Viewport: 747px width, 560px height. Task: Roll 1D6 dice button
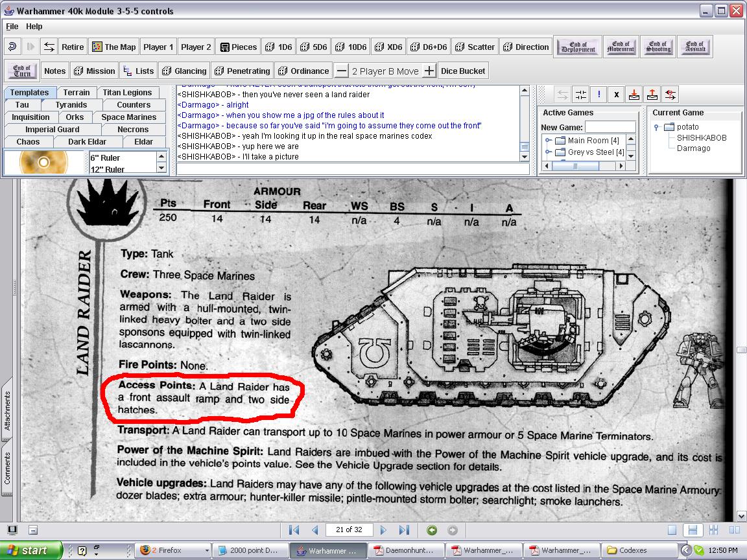click(279, 47)
